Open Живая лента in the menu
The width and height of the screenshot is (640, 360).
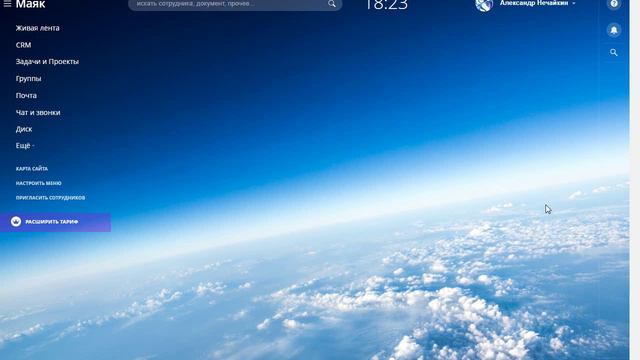(x=38, y=28)
